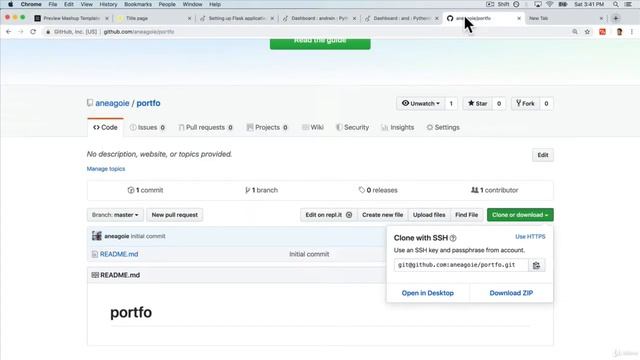
Task: Bookmark this page with the star icon
Action: [x=587, y=32]
